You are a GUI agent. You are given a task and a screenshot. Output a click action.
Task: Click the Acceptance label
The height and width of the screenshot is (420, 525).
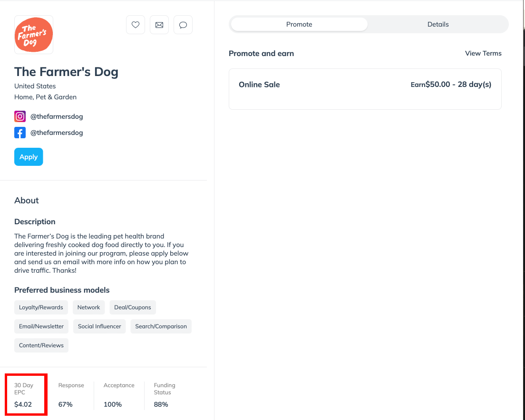[119, 385]
